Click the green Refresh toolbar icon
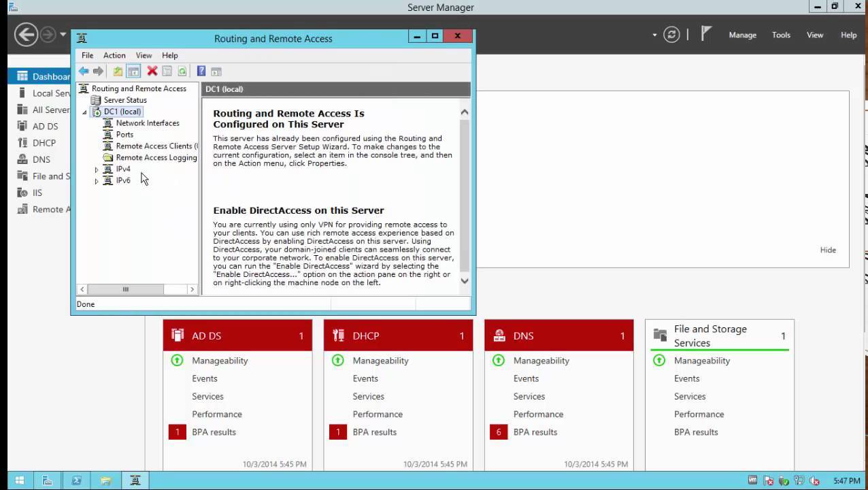 pos(182,71)
